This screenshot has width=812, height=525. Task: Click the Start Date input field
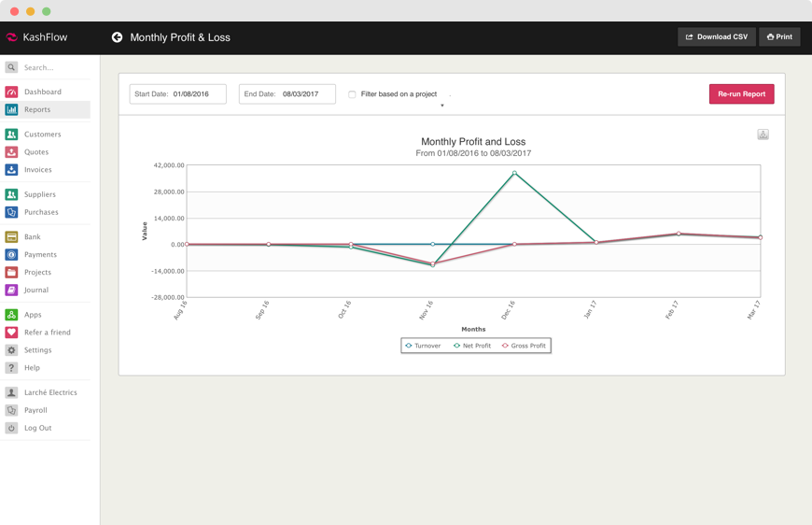pyautogui.click(x=177, y=94)
